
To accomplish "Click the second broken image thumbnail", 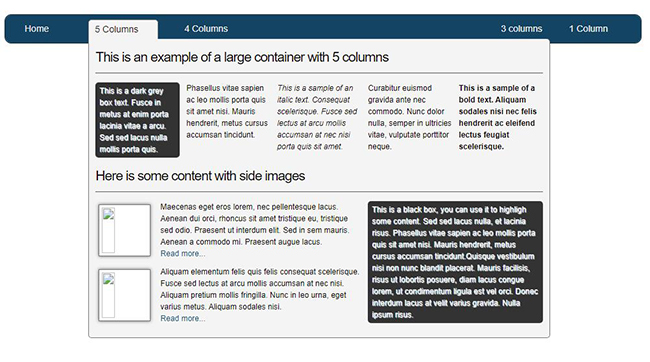I will point(124,295).
